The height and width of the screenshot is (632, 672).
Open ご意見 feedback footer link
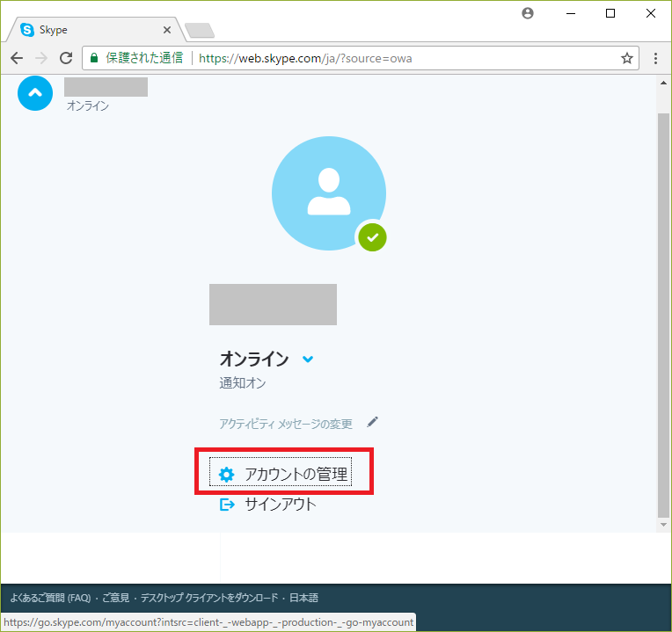116,598
